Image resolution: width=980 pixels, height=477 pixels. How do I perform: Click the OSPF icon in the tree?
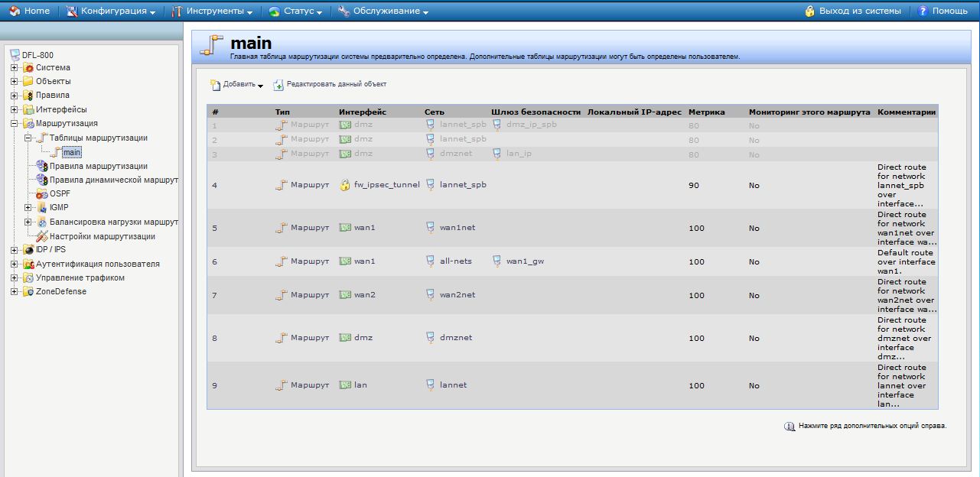(41, 194)
